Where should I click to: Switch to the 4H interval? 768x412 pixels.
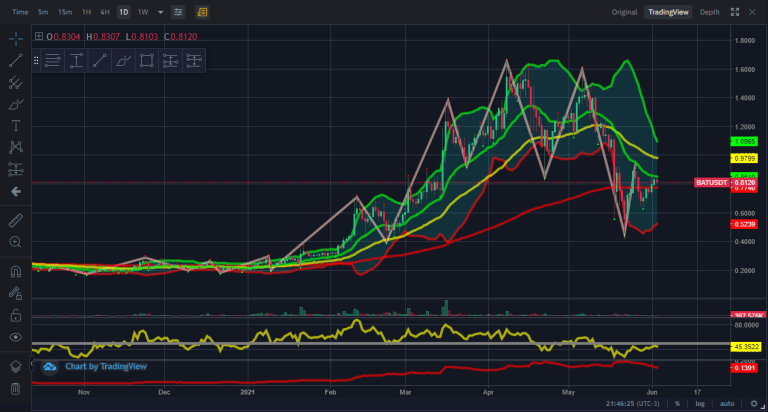click(105, 12)
